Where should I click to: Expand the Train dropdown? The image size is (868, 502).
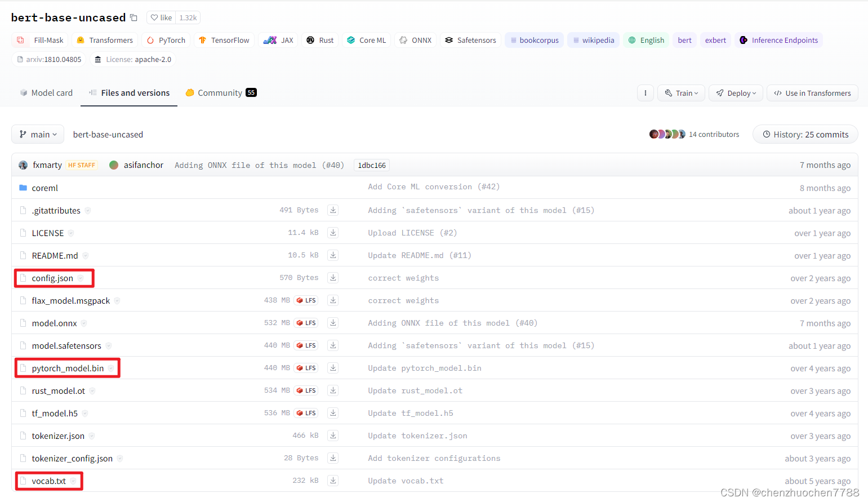pos(681,92)
